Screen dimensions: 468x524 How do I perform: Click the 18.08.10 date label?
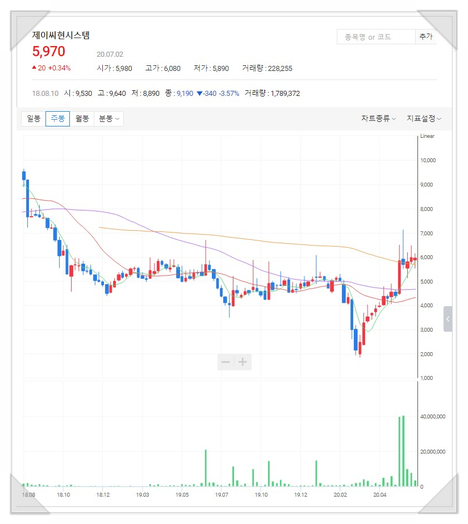click(x=45, y=93)
